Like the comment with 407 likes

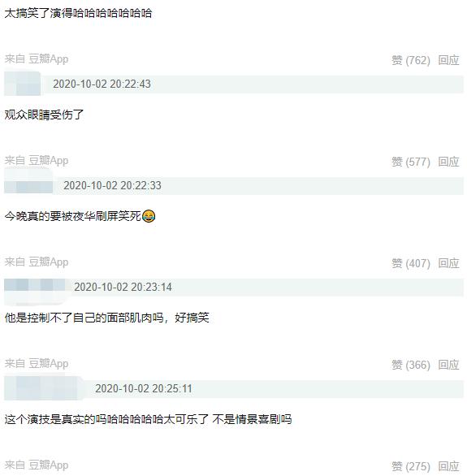(411, 263)
